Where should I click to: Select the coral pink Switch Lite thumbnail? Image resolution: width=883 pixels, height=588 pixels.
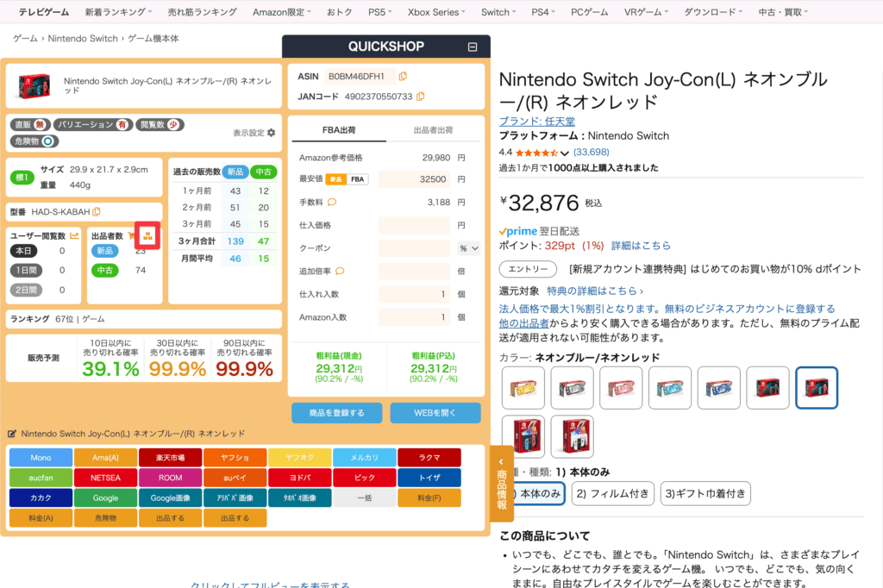tap(621, 387)
